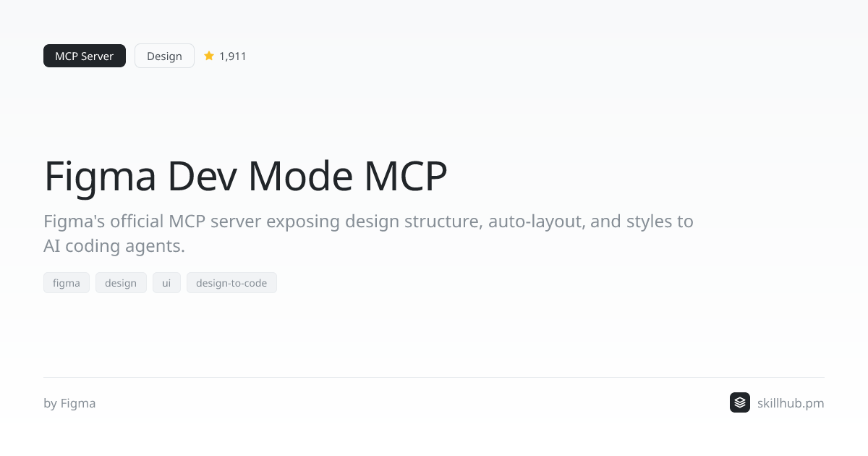Select the design-to-code tag
Viewport: 868px width, 456px height.
tap(231, 283)
